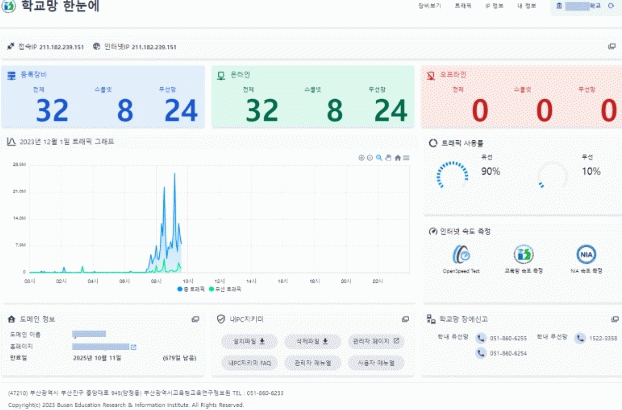Open the education network speed test icon
622x410 pixels.
tap(524, 254)
